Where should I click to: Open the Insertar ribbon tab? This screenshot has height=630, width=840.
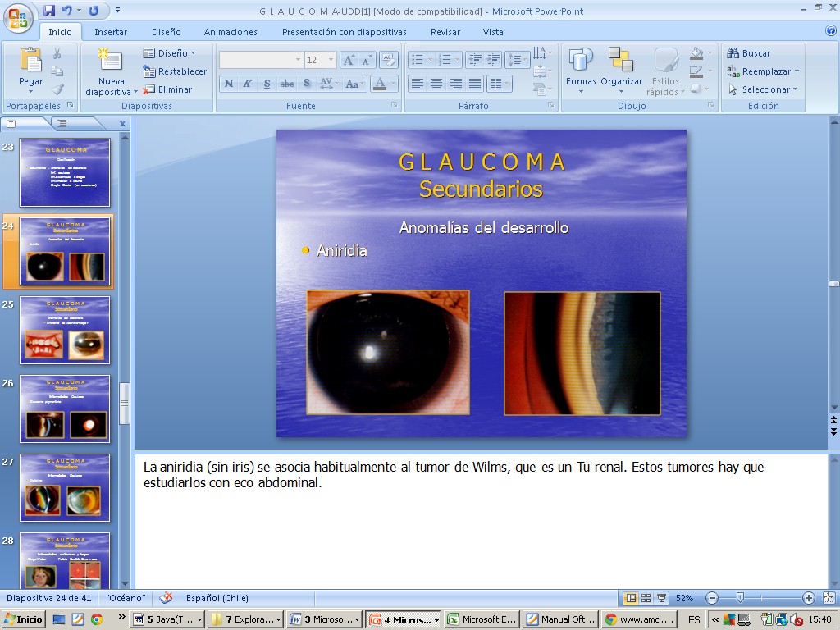click(111, 32)
